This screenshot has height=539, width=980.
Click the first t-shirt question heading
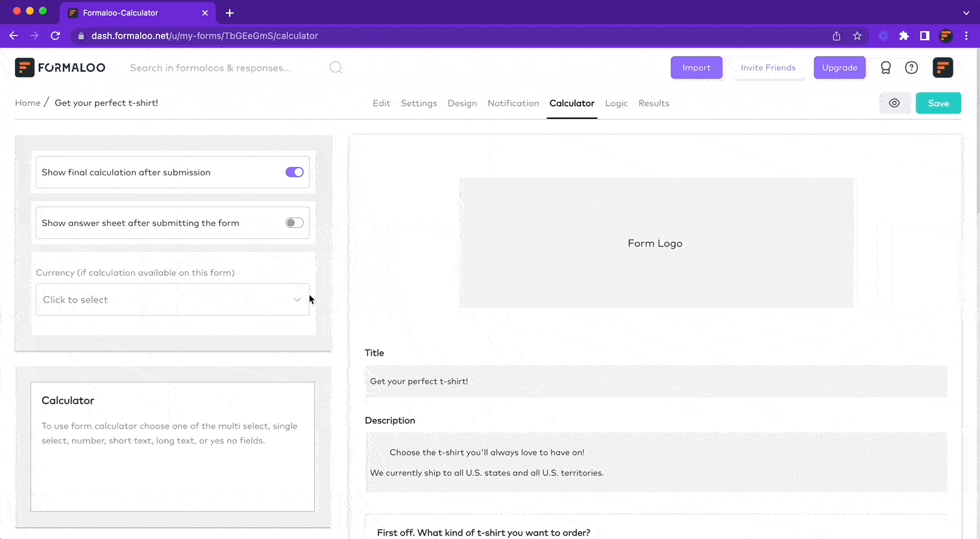pos(484,533)
